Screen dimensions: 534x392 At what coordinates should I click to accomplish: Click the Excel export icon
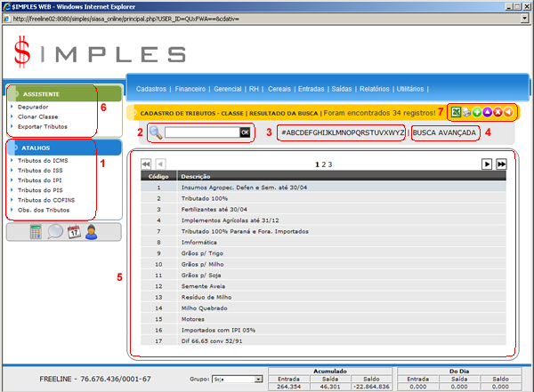coord(455,113)
